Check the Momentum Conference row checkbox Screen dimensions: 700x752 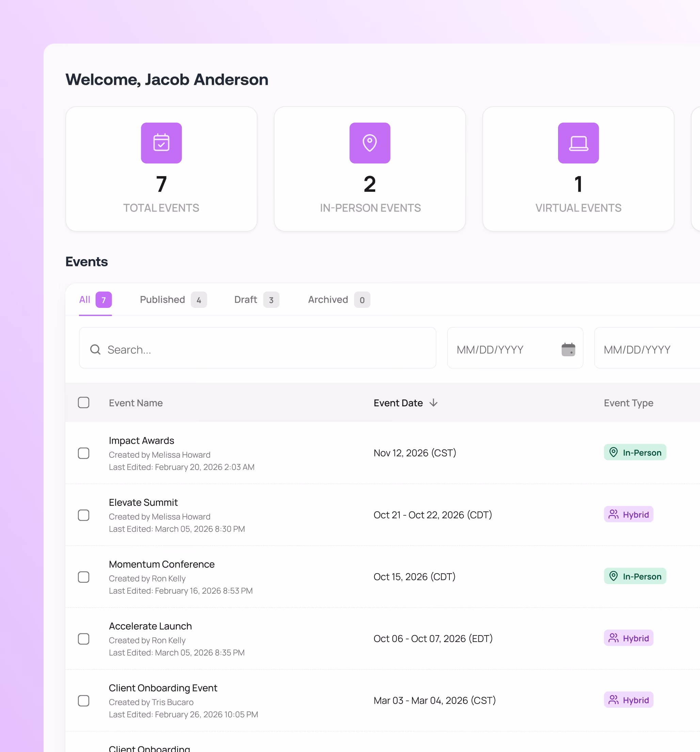(83, 577)
